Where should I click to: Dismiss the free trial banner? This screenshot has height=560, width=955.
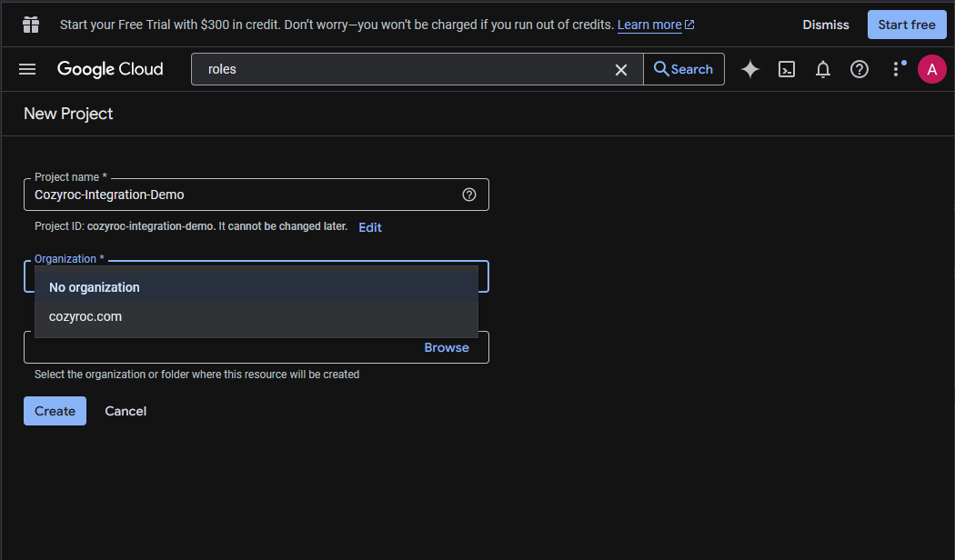click(x=826, y=25)
